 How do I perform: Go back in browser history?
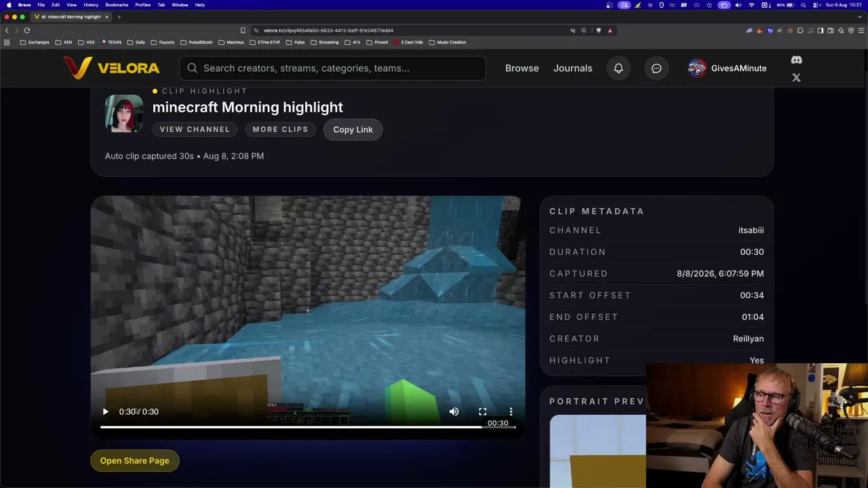pos(7,30)
